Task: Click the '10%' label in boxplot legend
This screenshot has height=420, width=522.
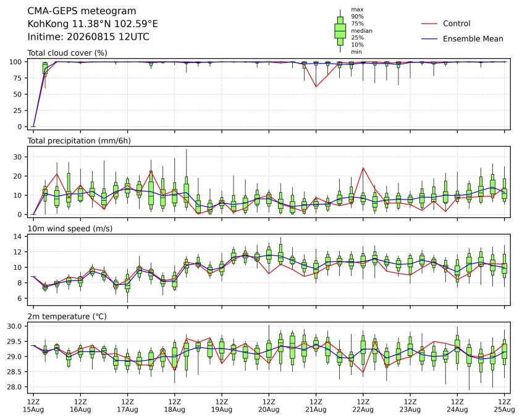Action: (x=357, y=44)
